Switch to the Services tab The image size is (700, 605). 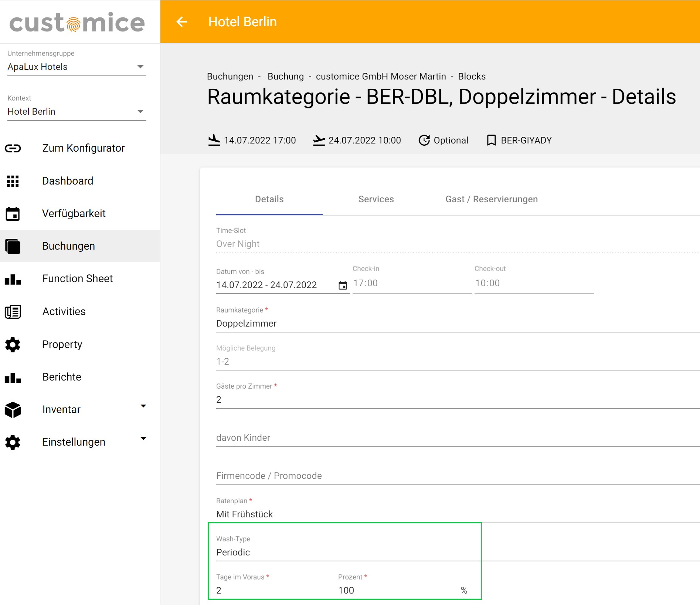[376, 199]
